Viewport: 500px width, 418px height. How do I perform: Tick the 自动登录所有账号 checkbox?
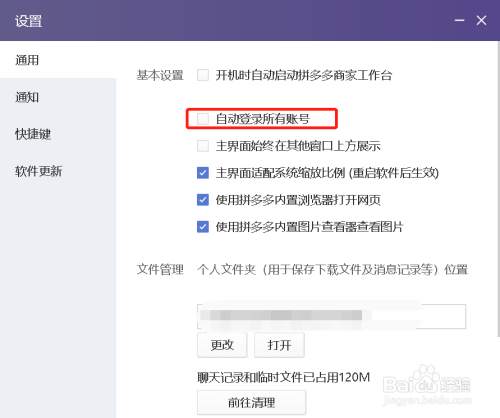(203, 119)
